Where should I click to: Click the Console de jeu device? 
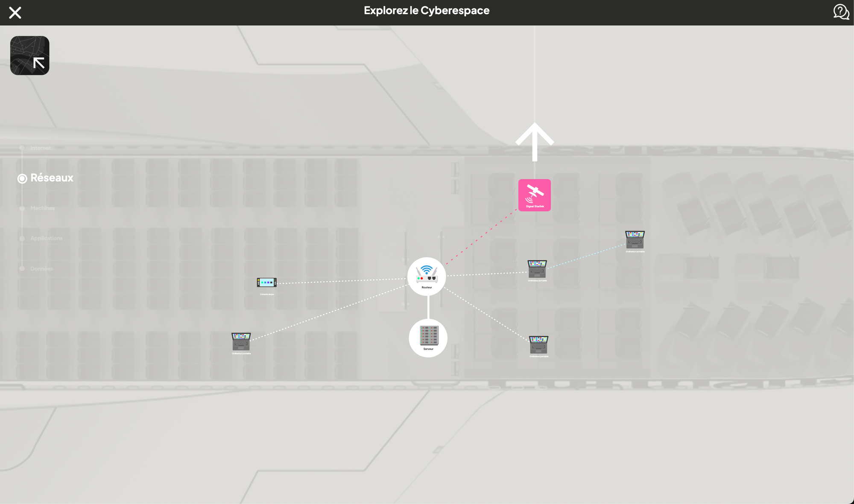[266, 283]
